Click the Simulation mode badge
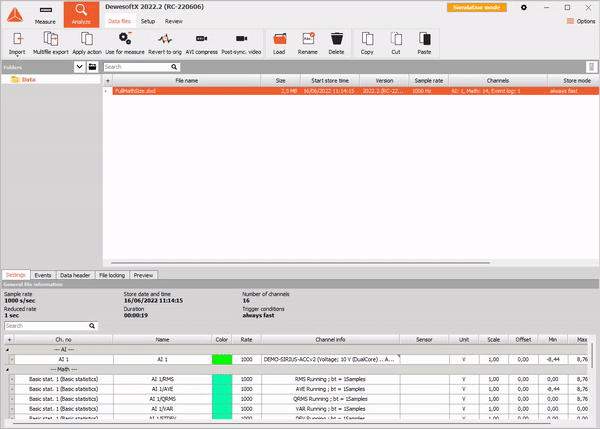This screenshot has height=429, width=600. [477, 7]
